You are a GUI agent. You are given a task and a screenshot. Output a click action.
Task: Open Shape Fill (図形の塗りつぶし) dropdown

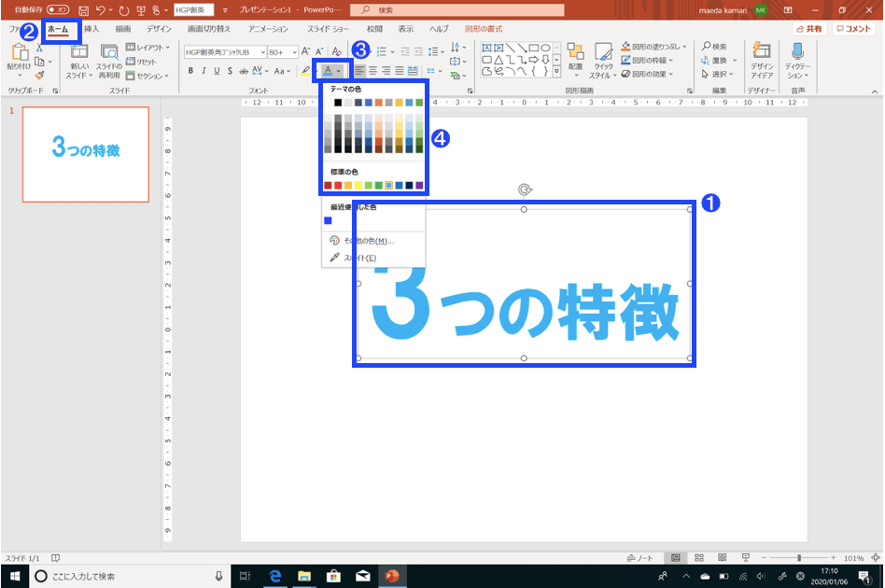coord(653,47)
